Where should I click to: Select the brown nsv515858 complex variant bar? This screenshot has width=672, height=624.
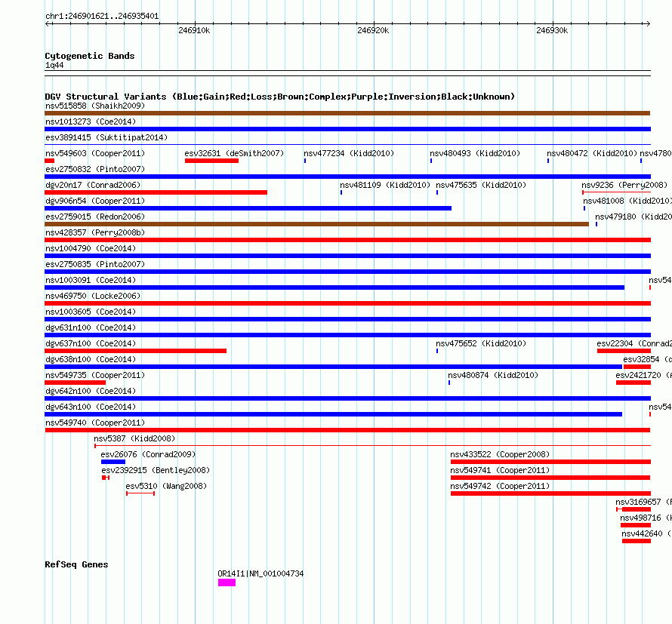tap(347, 113)
